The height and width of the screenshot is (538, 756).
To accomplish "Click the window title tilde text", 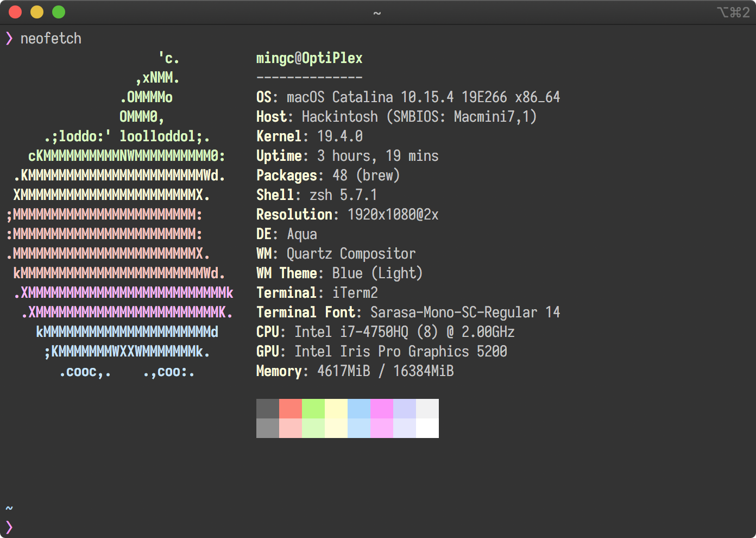I will [x=377, y=13].
